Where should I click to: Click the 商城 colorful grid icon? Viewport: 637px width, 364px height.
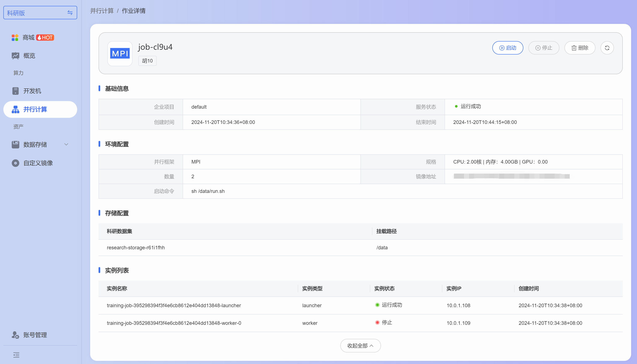tap(15, 38)
